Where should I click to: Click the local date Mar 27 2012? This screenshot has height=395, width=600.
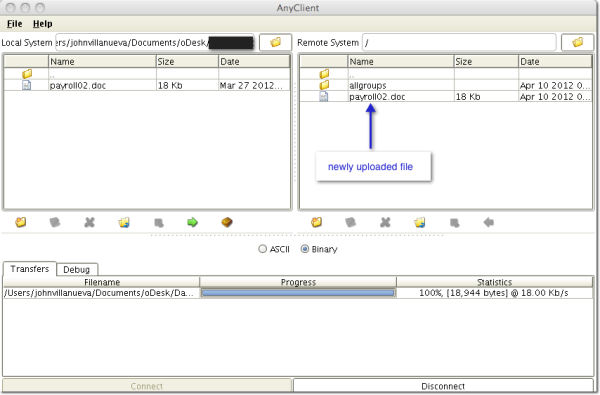click(251, 85)
